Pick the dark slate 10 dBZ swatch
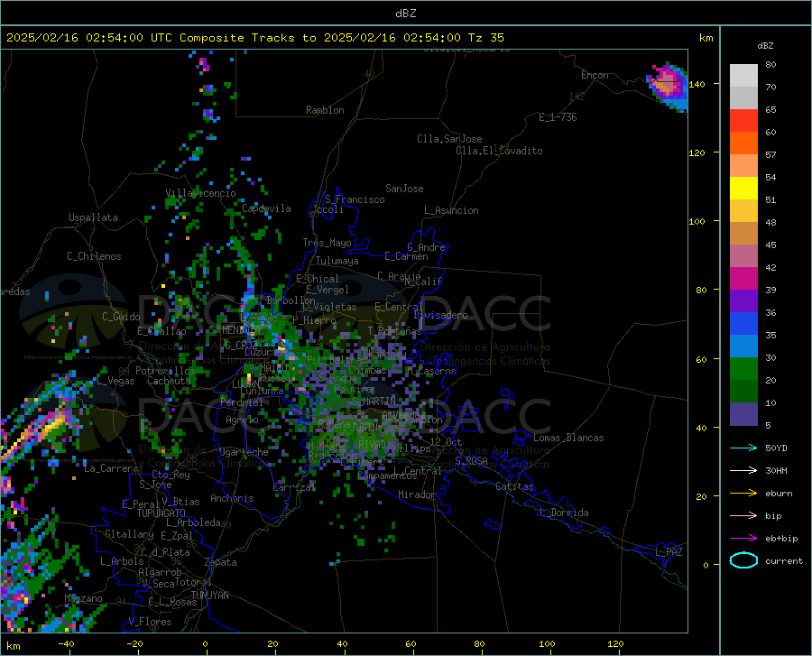Viewport: 812px width, 656px height. click(x=743, y=414)
